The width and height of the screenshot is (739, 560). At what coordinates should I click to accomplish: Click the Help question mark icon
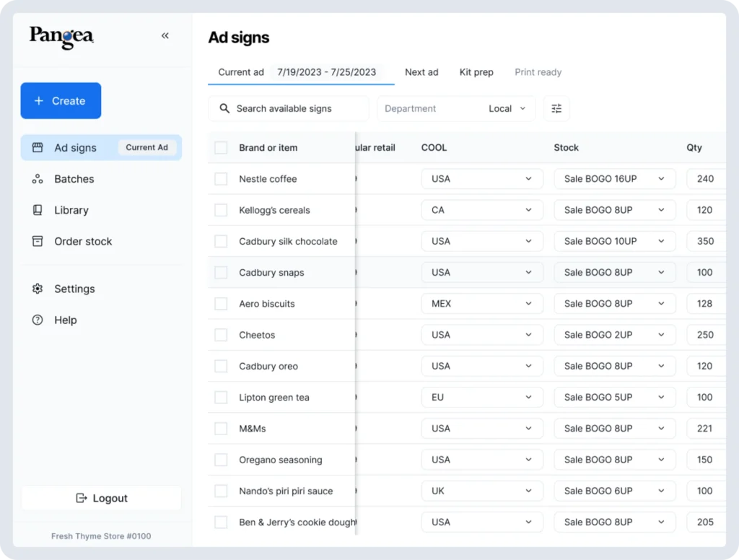[x=38, y=320]
